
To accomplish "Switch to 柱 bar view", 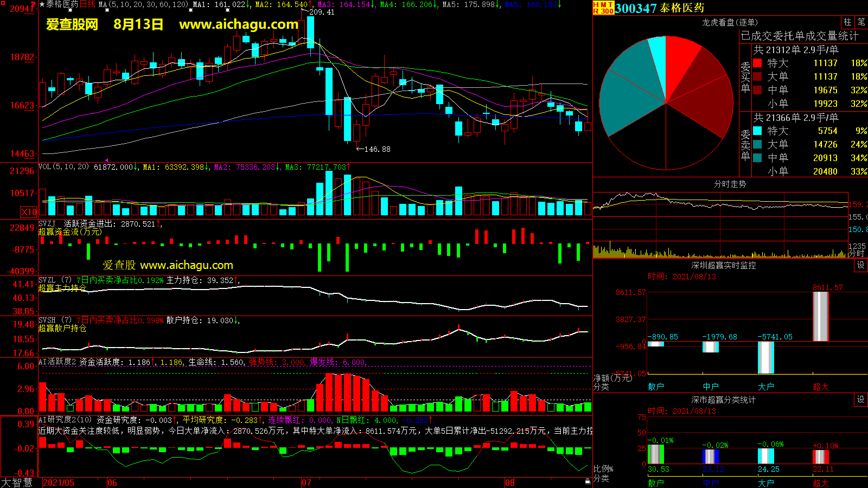I will [x=847, y=22].
